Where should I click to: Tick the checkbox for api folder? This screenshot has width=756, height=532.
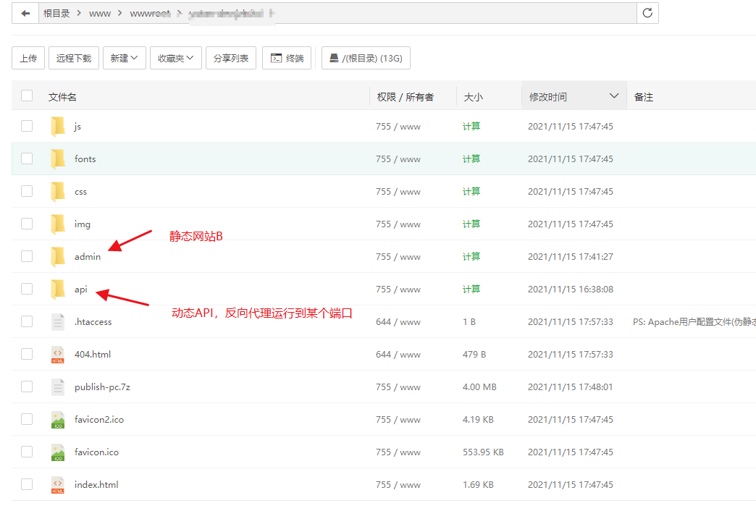click(27, 289)
